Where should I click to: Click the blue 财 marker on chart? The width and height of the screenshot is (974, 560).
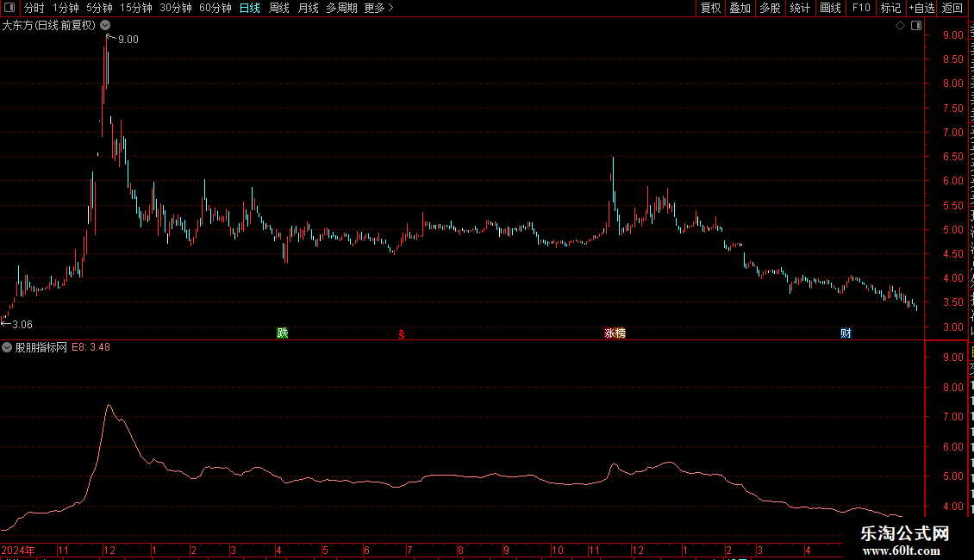pyautogui.click(x=846, y=333)
